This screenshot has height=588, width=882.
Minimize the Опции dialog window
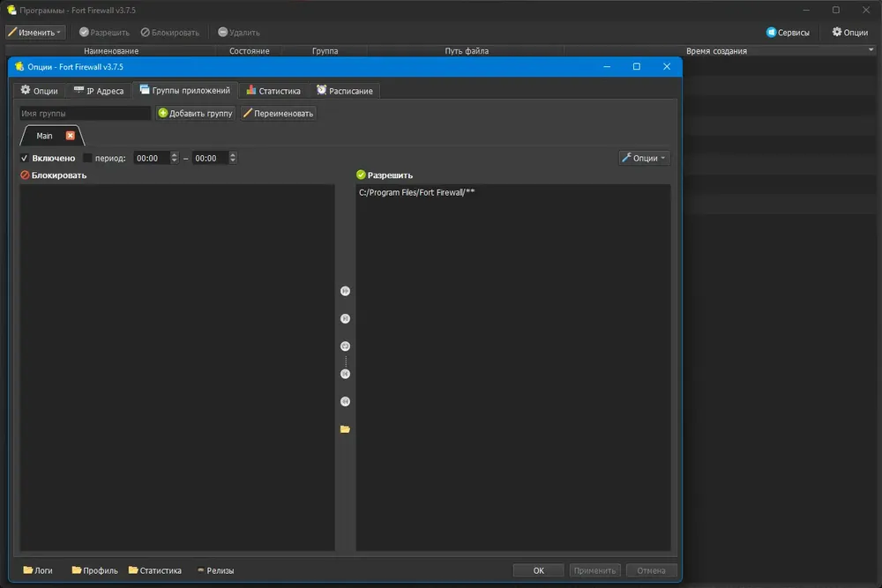click(607, 66)
